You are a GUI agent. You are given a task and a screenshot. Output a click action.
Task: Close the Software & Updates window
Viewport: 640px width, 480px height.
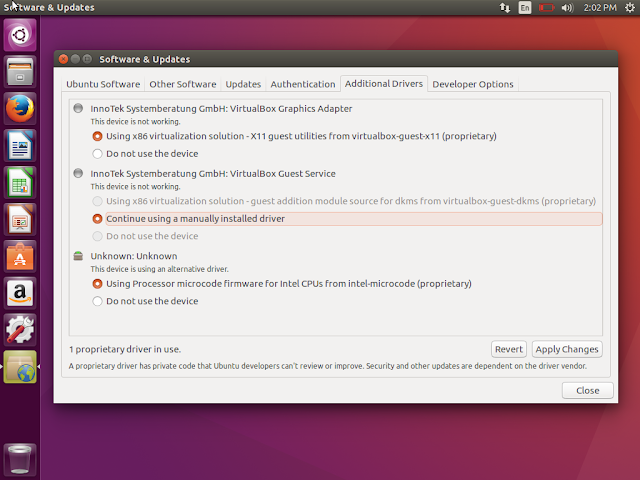tap(63, 59)
